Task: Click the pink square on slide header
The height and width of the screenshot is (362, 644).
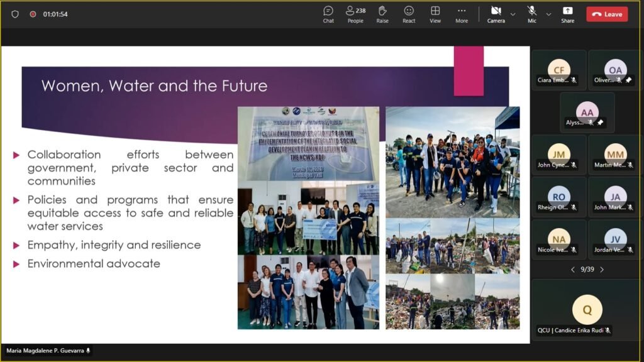Action: (469, 70)
